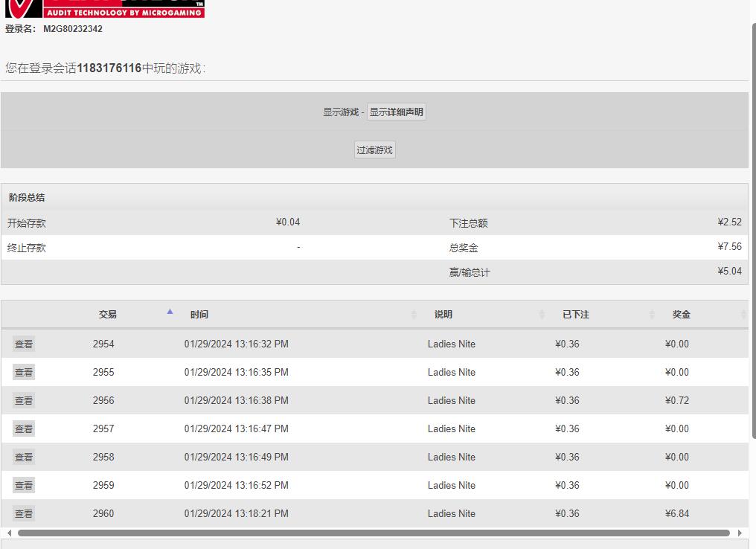Click the page vertical scrollbar thumb
Viewport: 756px width, 549px height.
pyautogui.click(x=754, y=231)
